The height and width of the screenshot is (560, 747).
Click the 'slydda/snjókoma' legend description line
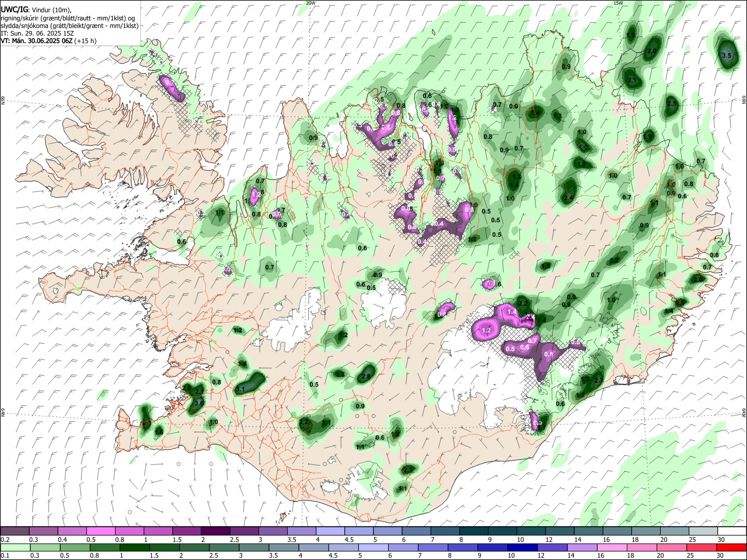(69, 26)
